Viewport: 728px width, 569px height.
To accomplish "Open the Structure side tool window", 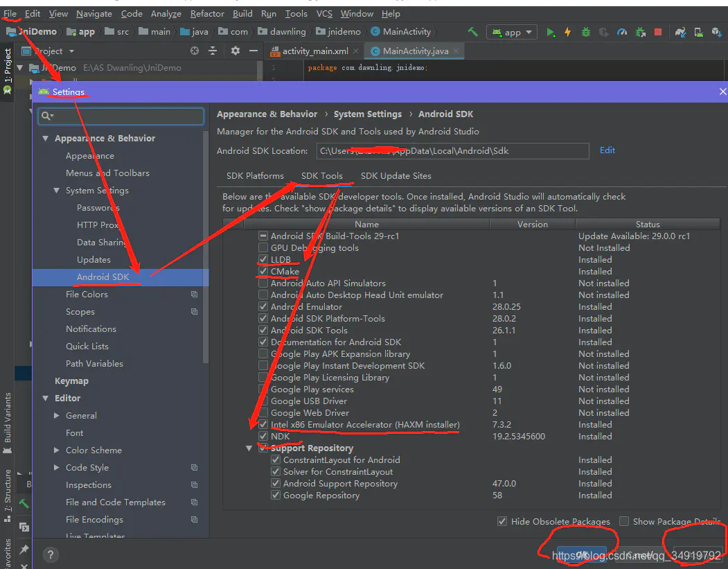I will click(8, 495).
